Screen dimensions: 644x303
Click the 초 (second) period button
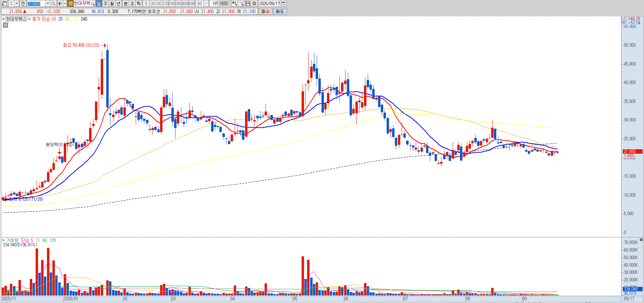tap(132, 3)
